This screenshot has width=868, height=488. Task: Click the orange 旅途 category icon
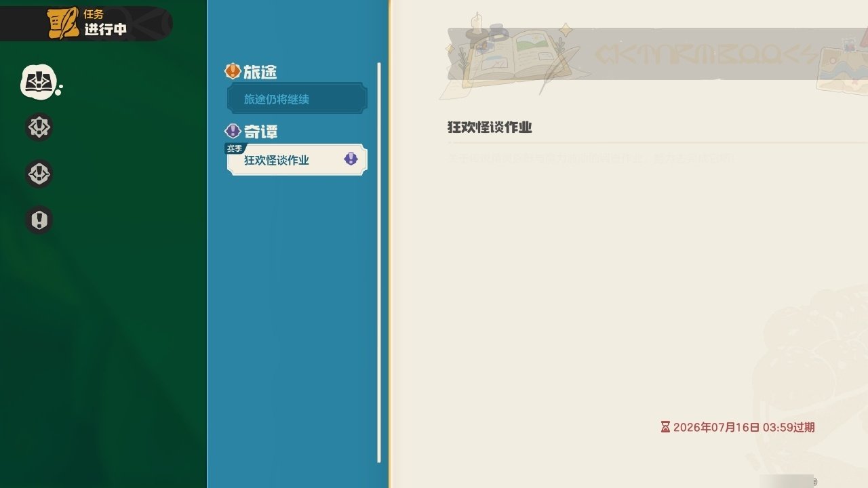(x=233, y=71)
